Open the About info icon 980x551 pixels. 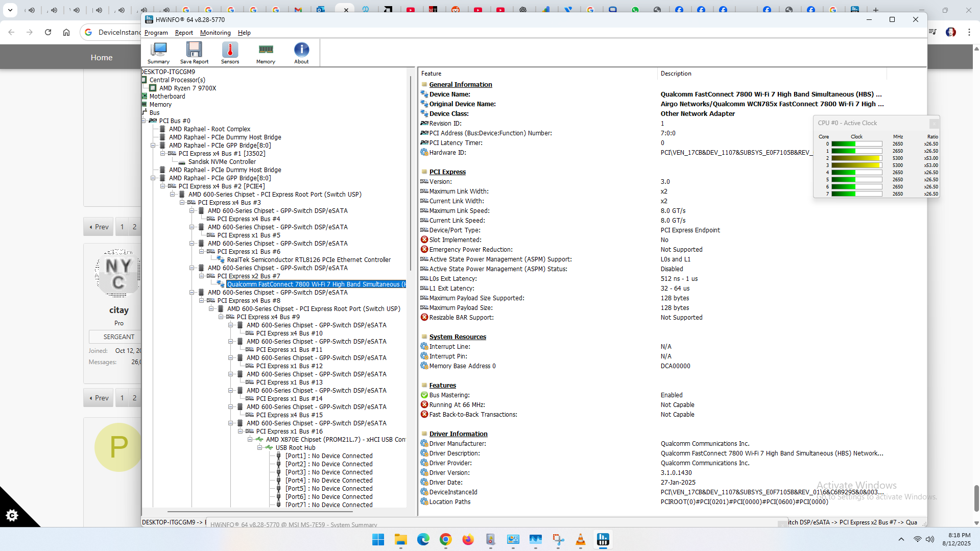click(x=301, y=53)
